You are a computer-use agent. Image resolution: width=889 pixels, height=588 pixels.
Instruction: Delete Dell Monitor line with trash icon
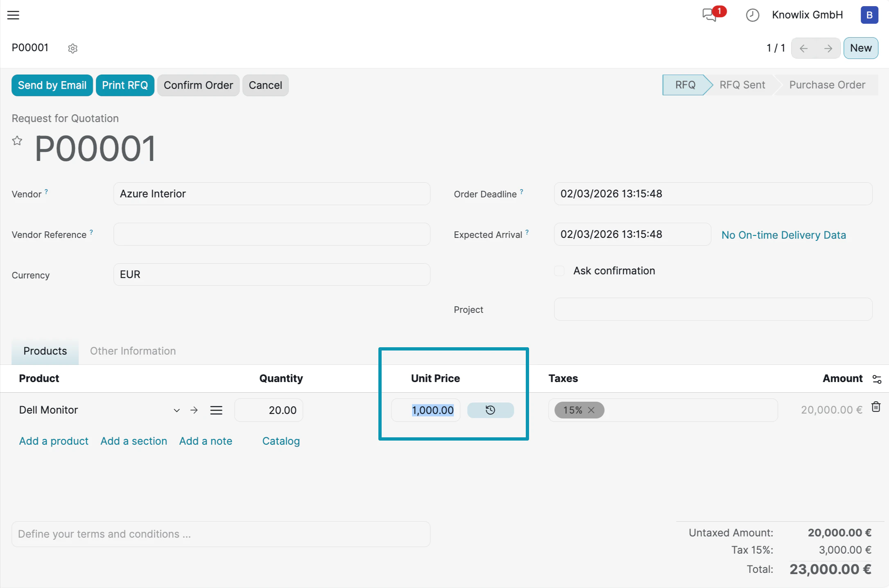point(876,407)
